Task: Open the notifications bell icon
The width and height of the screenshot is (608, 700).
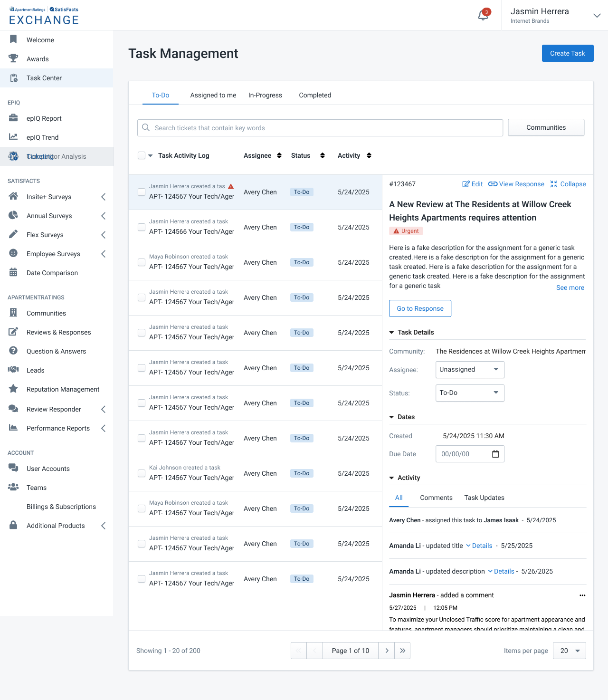Action: [483, 15]
